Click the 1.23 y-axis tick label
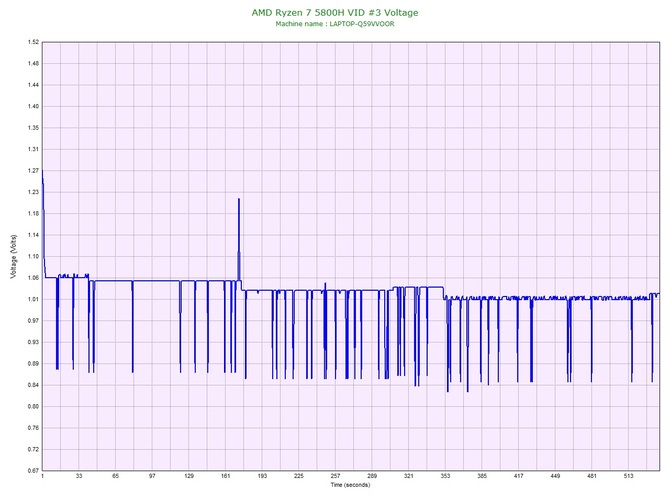Image resolution: width=670 pixels, height=502 pixels. pyautogui.click(x=33, y=192)
